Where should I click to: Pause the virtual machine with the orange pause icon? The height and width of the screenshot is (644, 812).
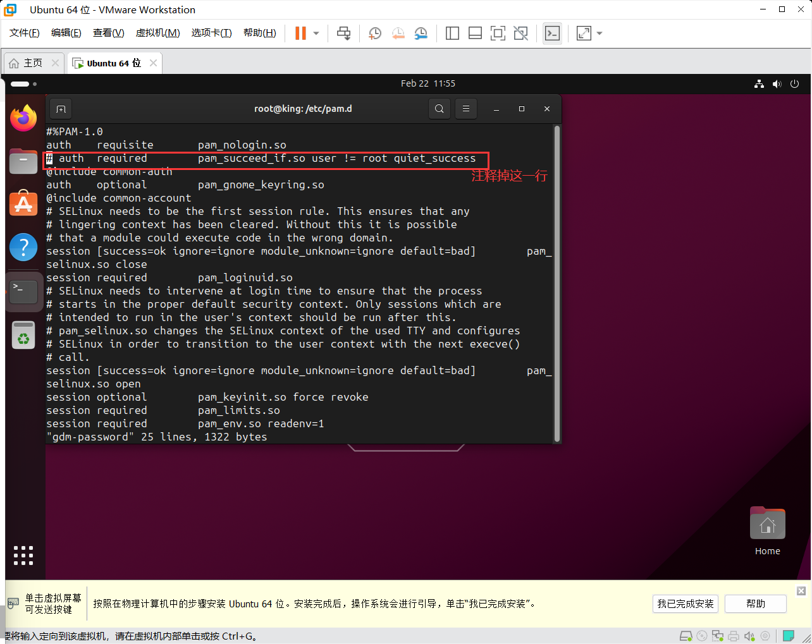coord(300,33)
